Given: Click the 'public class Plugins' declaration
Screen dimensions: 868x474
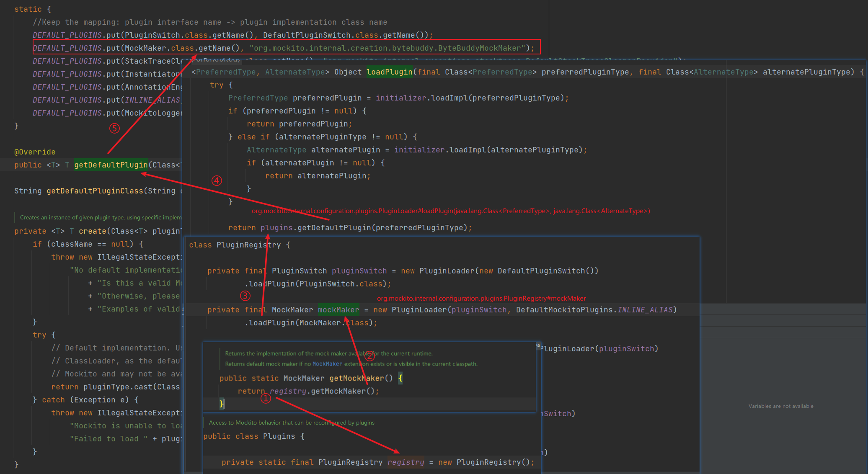Looking at the screenshot, I should point(249,436).
